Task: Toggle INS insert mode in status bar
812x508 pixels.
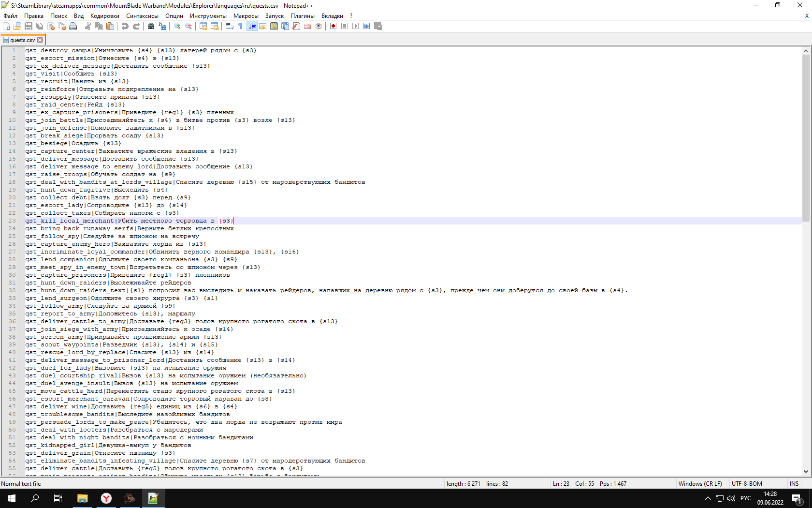Action: [x=794, y=484]
